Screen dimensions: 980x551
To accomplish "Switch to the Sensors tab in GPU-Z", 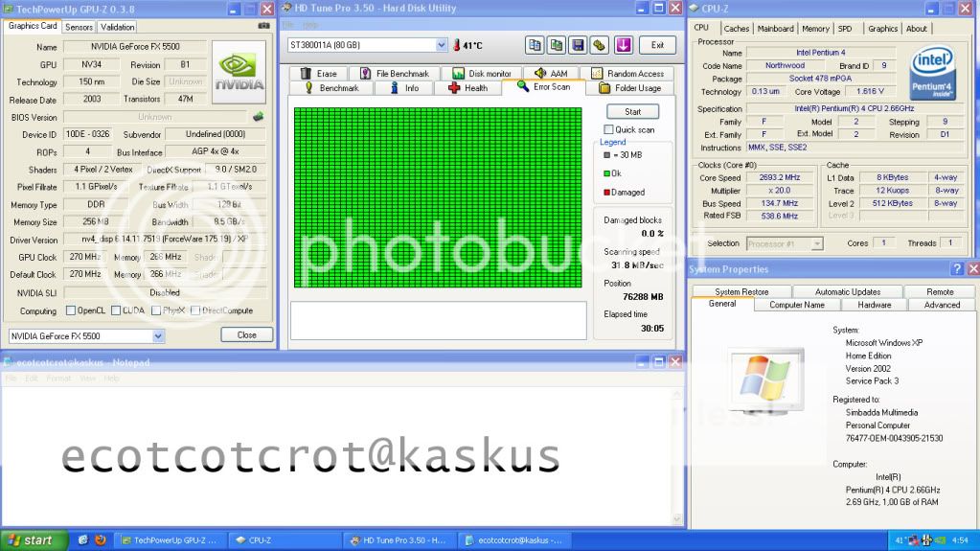I will (x=79, y=27).
